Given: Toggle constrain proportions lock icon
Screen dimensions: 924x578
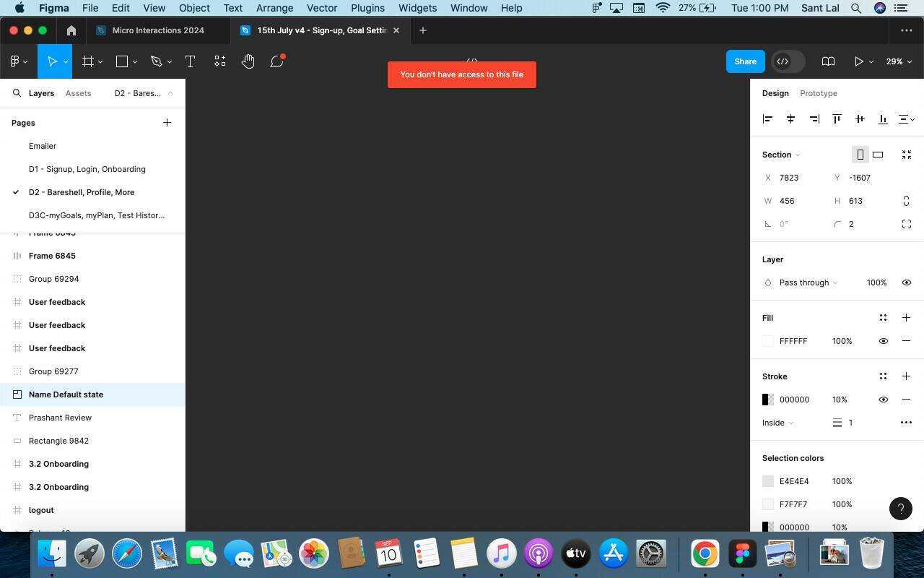Looking at the screenshot, I should 907,201.
